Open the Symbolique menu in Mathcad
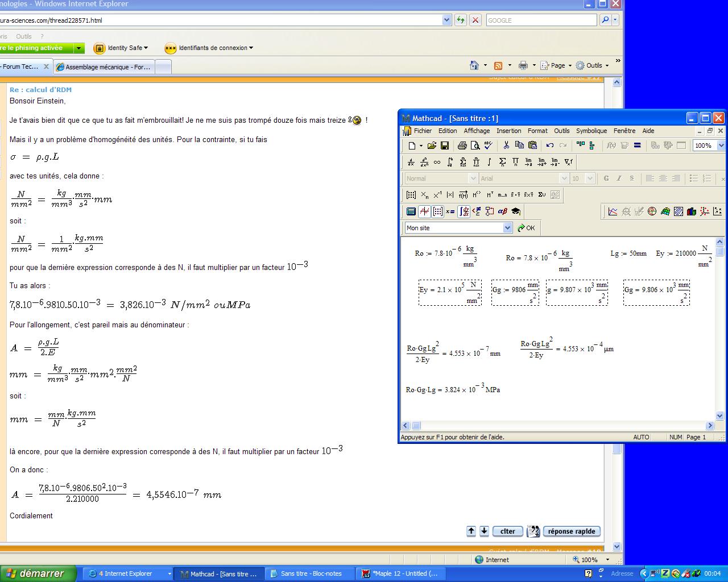728x582 pixels. click(591, 131)
